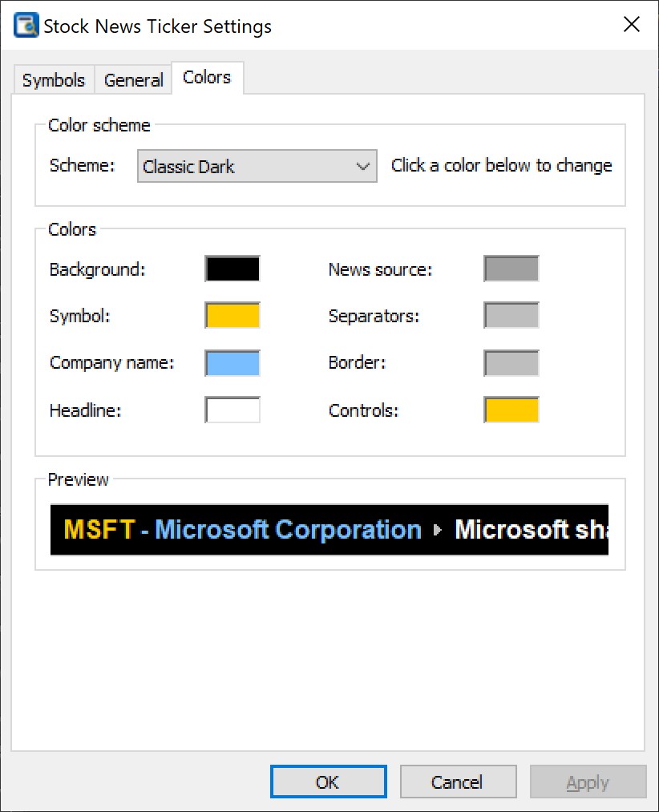This screenshot has width=659, height=812.
Task: Click the 'Headline:' label
Action: click(86, 410)
